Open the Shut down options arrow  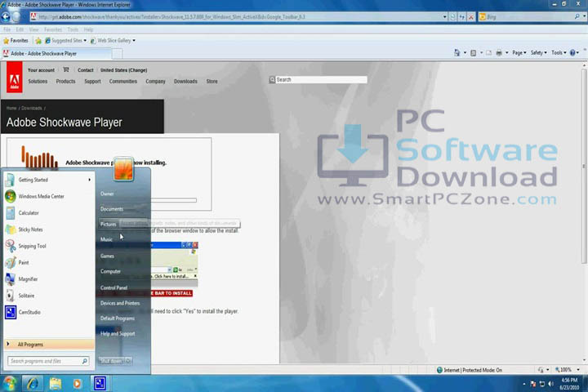(x=128, y=361)
